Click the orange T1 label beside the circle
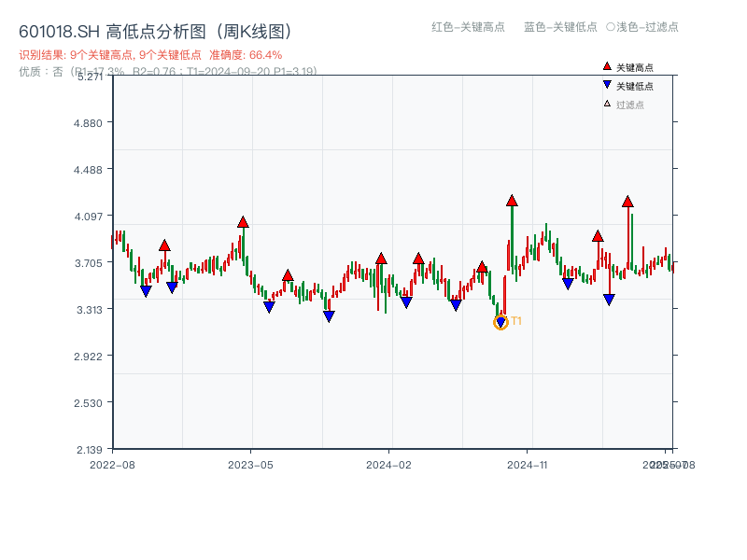 (516, 321)
